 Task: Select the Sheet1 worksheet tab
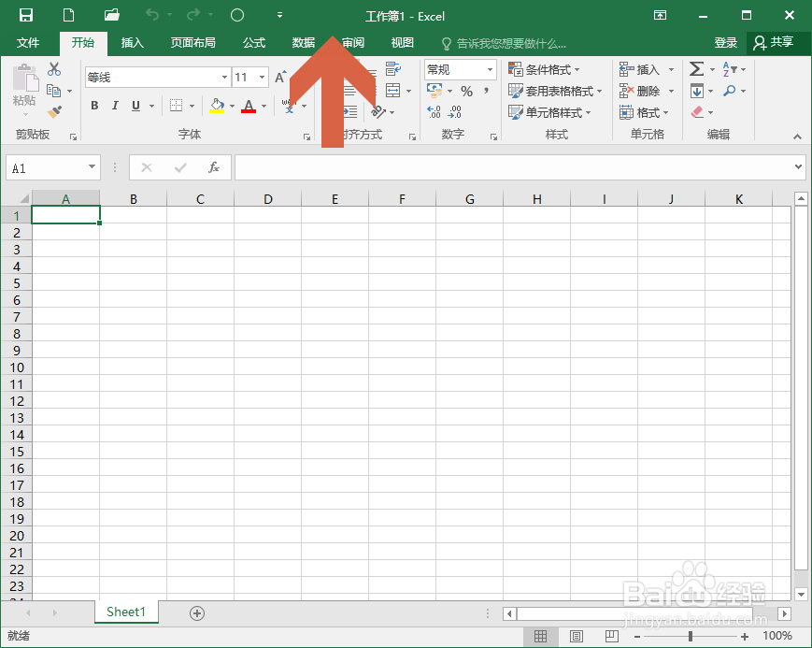(126, 612)
